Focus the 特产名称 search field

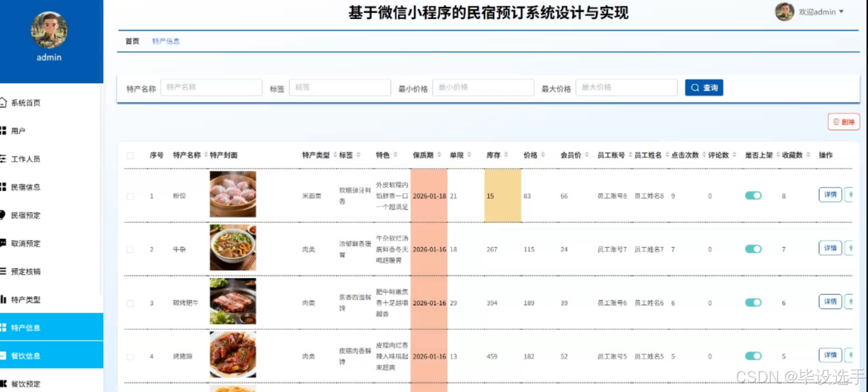click(211, 87)
